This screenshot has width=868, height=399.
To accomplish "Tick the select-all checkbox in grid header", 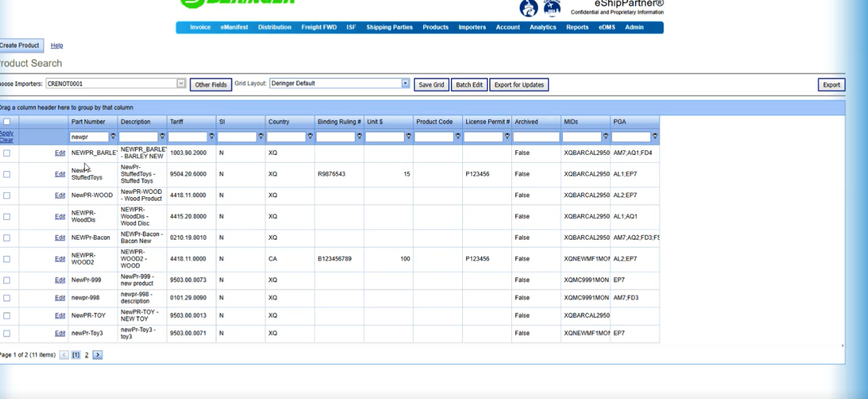I will [7, 122].
